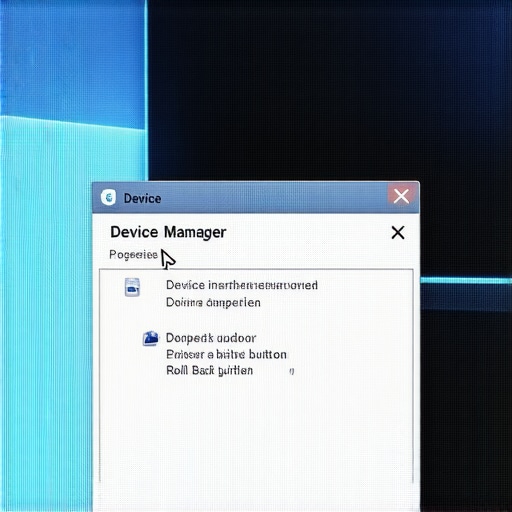Dismiss the Device Manager panel with the black X
This screenshot has height=512, width=512.
tap(398, 232)
